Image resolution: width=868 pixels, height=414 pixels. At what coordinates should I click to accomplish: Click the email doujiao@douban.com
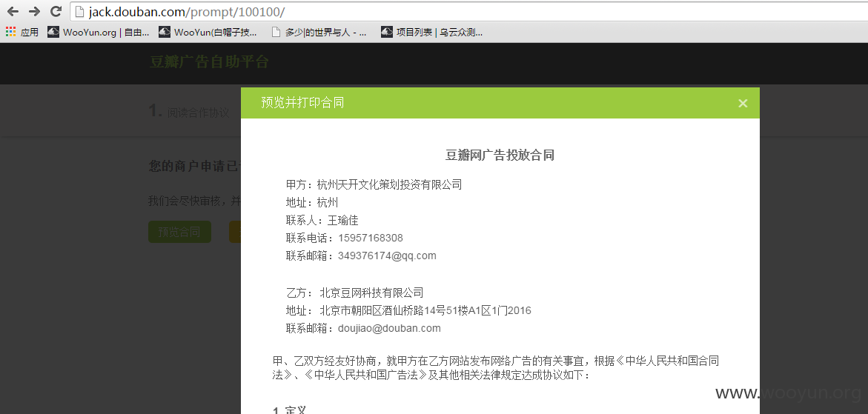(389, 328)
